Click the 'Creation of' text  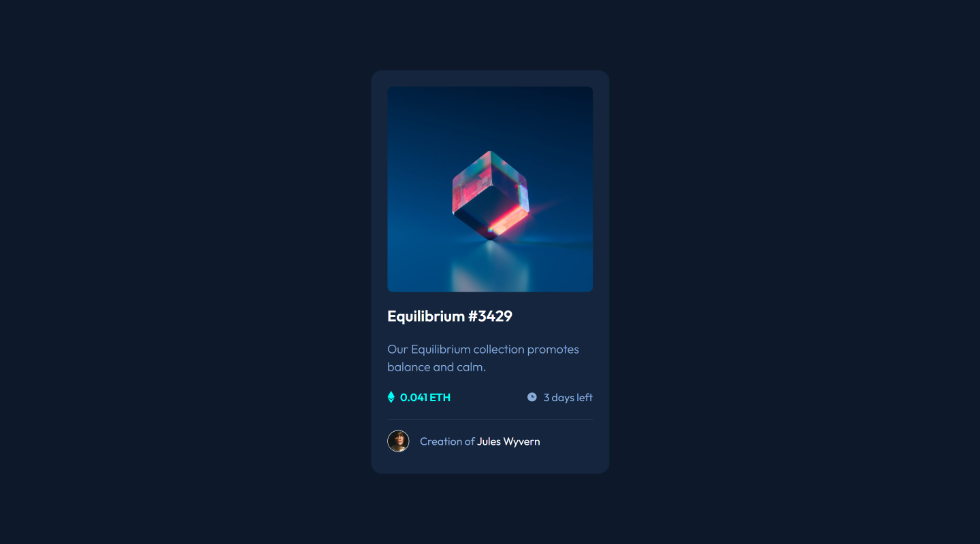tap(447, 442)
